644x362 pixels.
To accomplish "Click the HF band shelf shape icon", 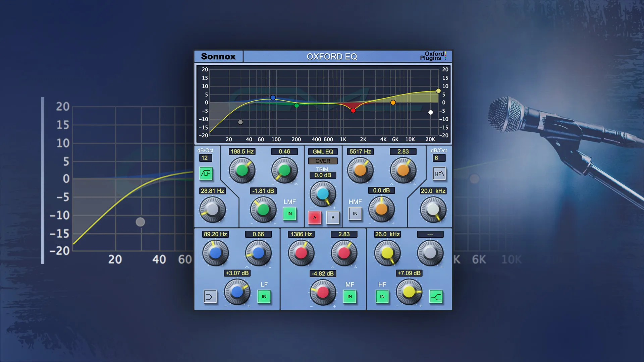I will [x=436, y=297].
